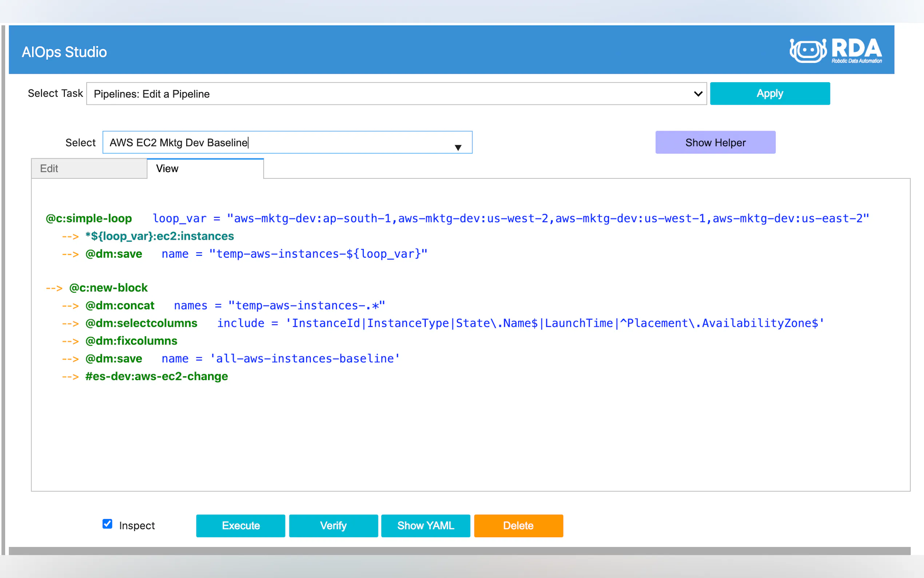Click the RDA robot logo icon
924x578 pixels.
[x=808, y=51]
